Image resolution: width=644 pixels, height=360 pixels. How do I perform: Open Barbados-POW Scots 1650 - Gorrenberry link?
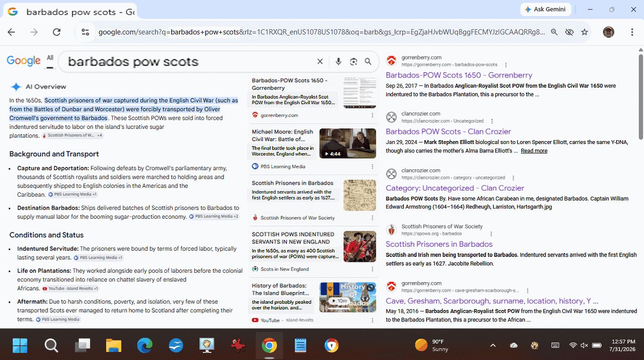459,75
